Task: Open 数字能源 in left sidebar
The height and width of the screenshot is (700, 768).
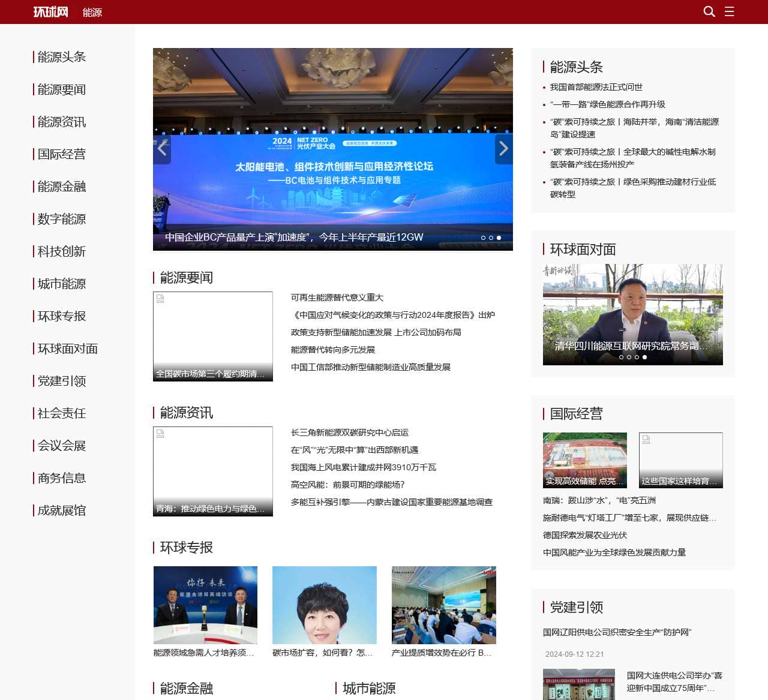Action: pyautogui.click(x=61, y=219)
